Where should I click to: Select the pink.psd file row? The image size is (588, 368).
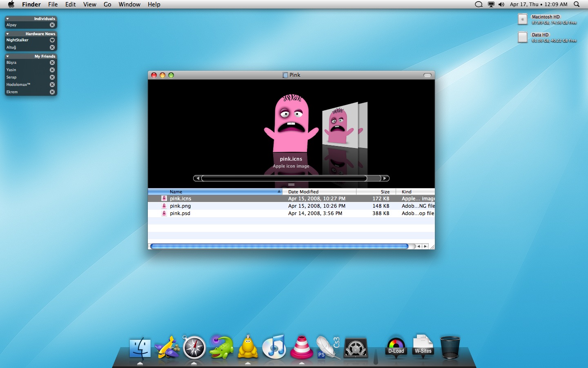click(291, 213)
